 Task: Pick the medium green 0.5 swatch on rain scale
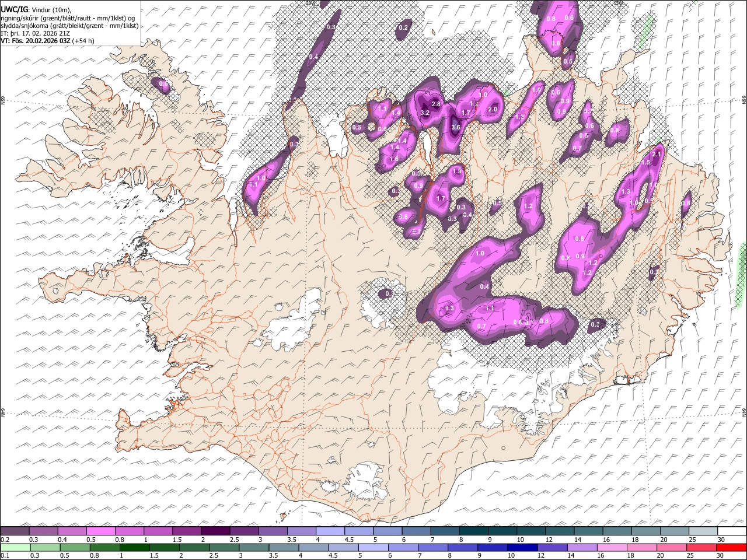(x=75, y=547)
